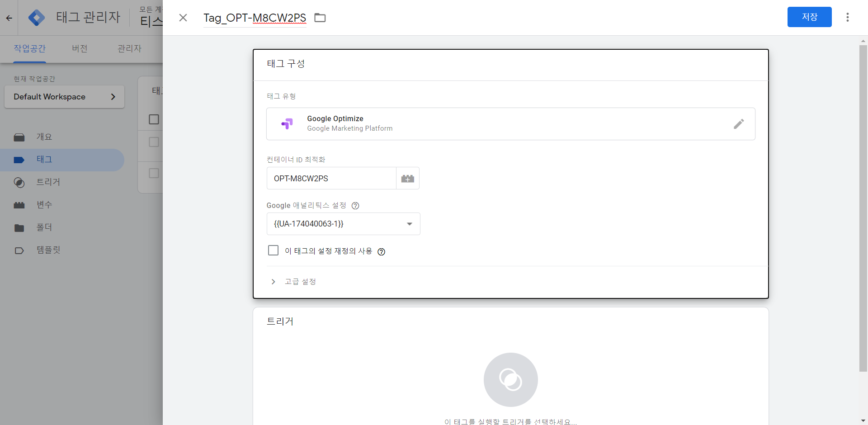This screenshot has width=868, height=425.
Task: Save the tag with 저장 button
Action: click(x=809, y=17)
